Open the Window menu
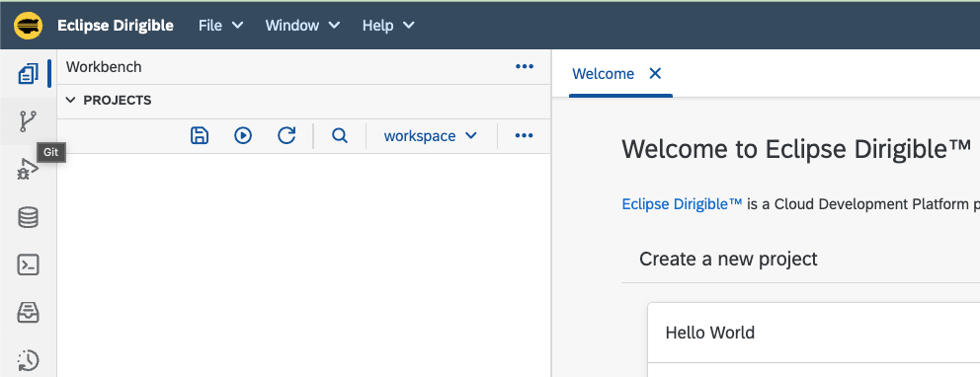 [302, 26]
